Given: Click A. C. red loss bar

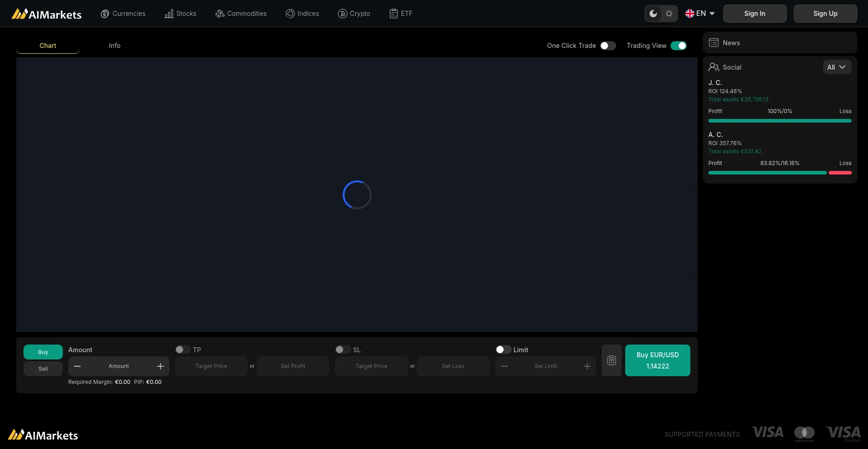Looking at the screenshot, I should [x=840, y=173].
